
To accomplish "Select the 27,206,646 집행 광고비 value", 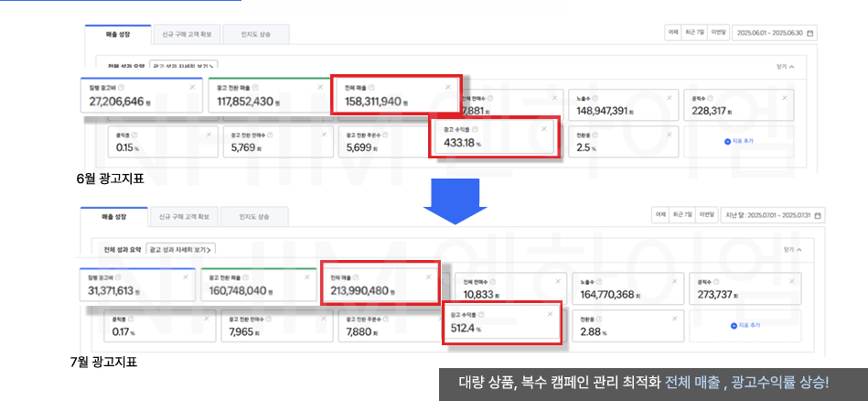I will (x=116, y=102).
